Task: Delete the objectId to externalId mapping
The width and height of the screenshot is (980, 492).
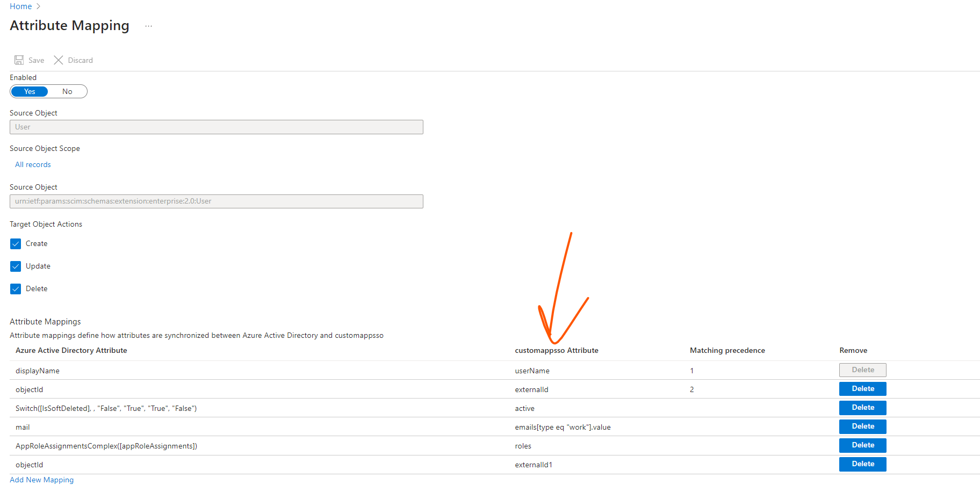Action: [862, 388]
